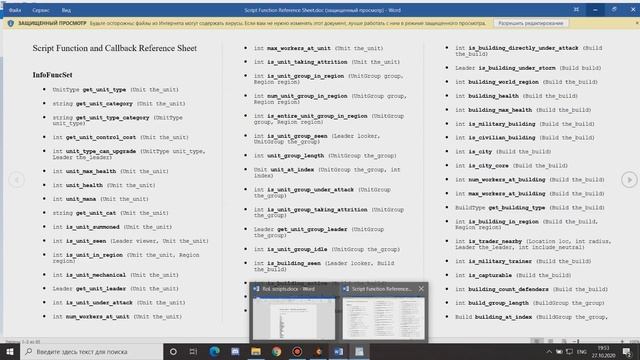Image resolution: width=640 pixels, height=360 pixels.
Task: Click the 'get_unit_type' function entry
Action: [x=115, y=89]
